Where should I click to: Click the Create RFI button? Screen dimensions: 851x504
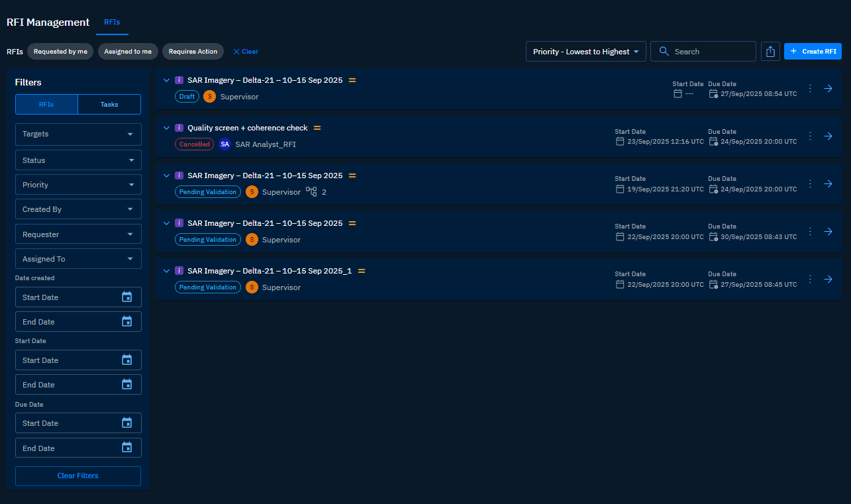coord(813,52)
